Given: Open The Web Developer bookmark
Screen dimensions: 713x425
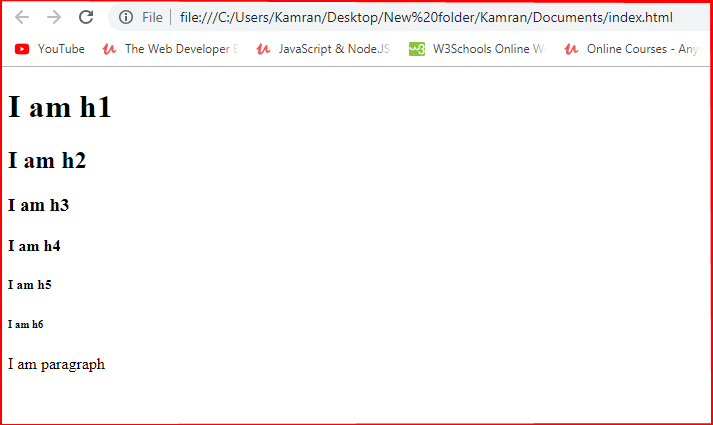Looking at the screenshot, I should [170, 49].
